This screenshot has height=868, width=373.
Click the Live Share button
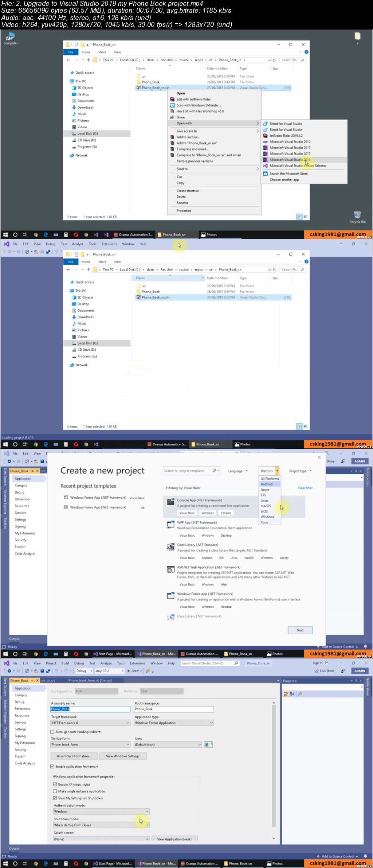pos(325,671)
